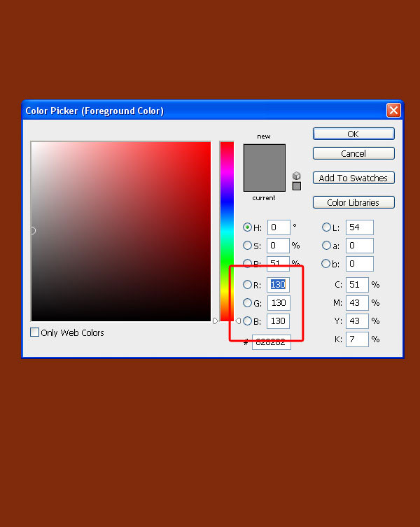Click the web-safe color cube icon

[296, 176]
